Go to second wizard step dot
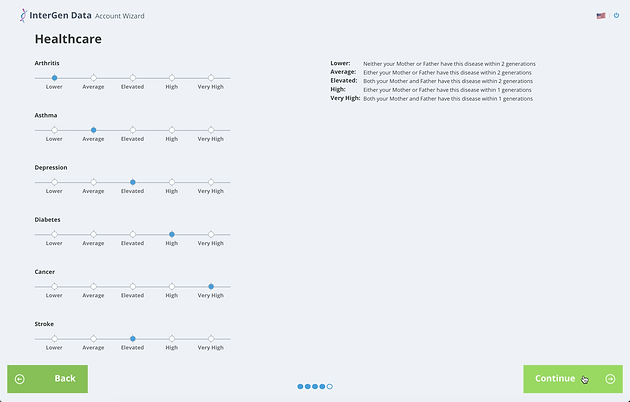This screenshot has height=402, width=630. coord(307,386)
